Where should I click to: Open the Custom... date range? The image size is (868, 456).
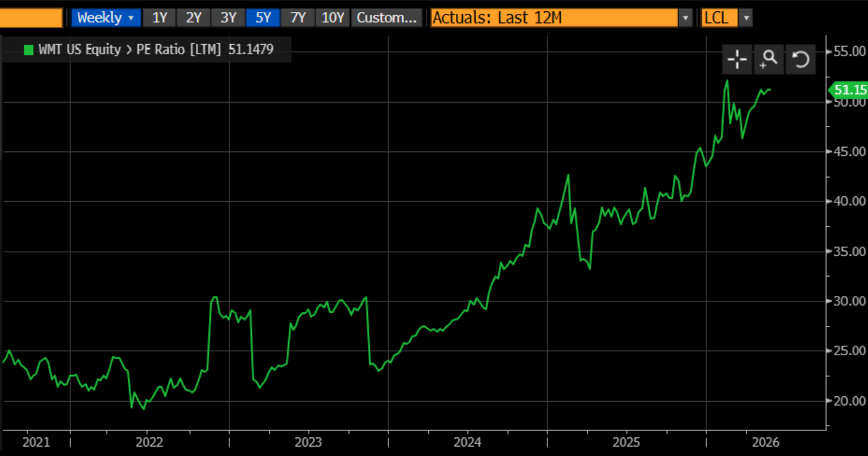pos(387,17)
